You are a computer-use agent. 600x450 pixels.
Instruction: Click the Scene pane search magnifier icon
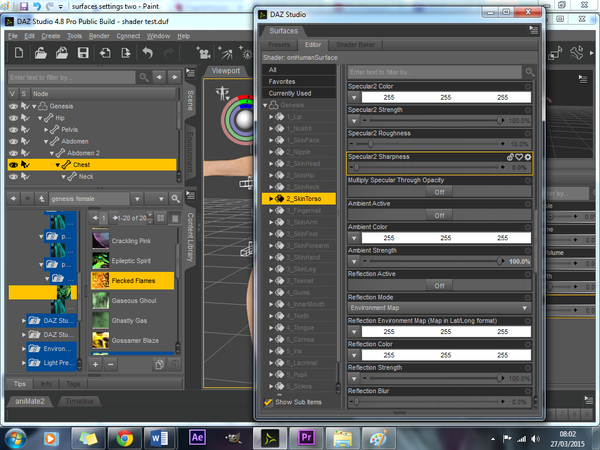144,77
